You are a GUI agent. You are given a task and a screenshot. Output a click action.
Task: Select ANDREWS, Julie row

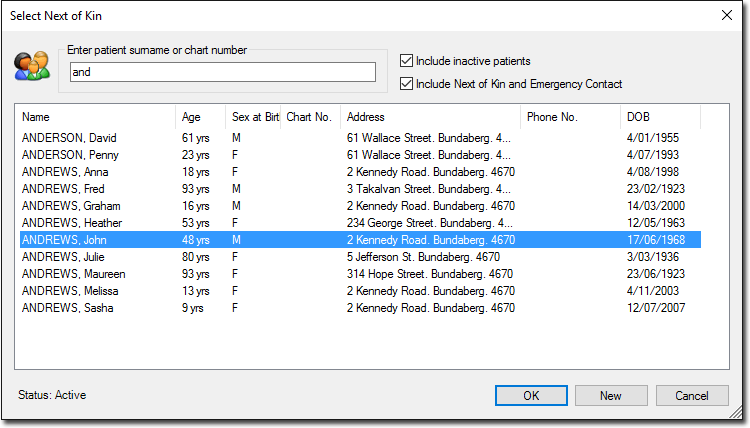360,257
